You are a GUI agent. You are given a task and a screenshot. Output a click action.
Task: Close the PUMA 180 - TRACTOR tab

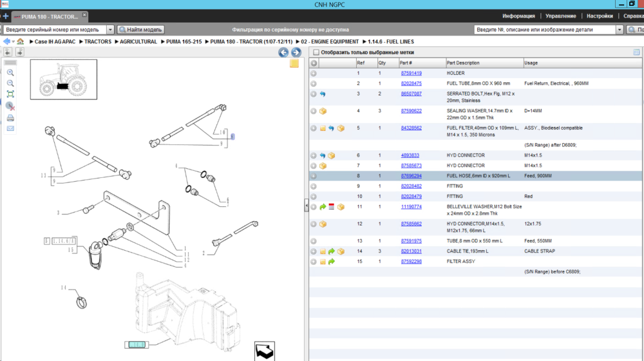point(84,15)
